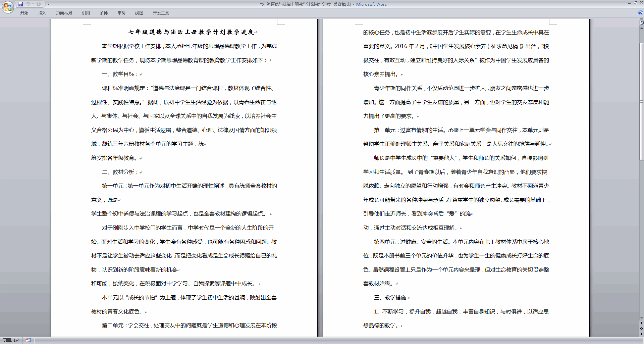Click the heading 二、教材分析：

point(120,172)
